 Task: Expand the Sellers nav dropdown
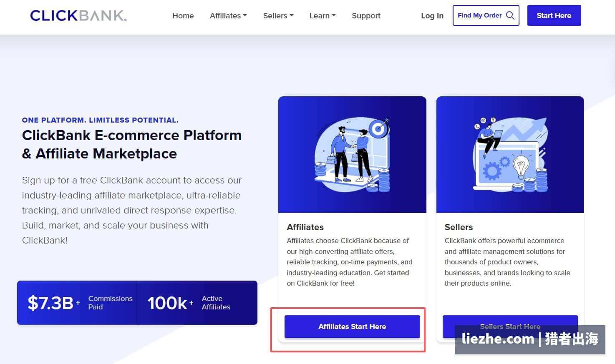click(x=278, y=15)
